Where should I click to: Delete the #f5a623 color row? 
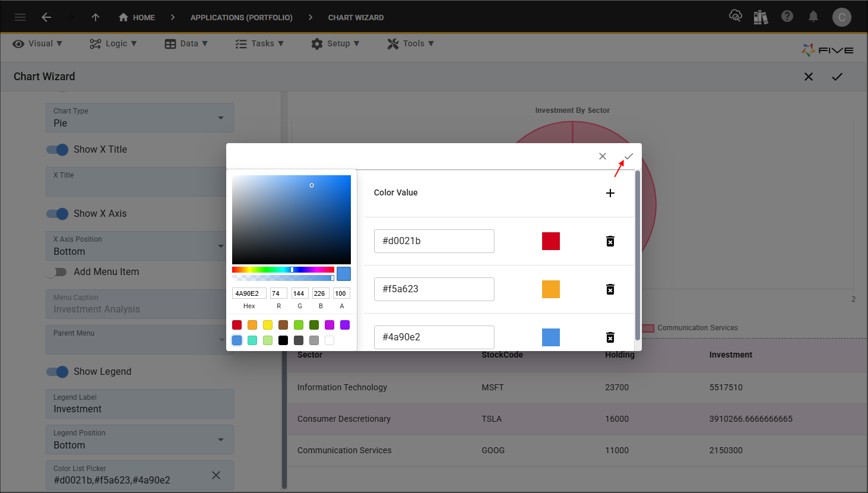[x=610, y=289]
